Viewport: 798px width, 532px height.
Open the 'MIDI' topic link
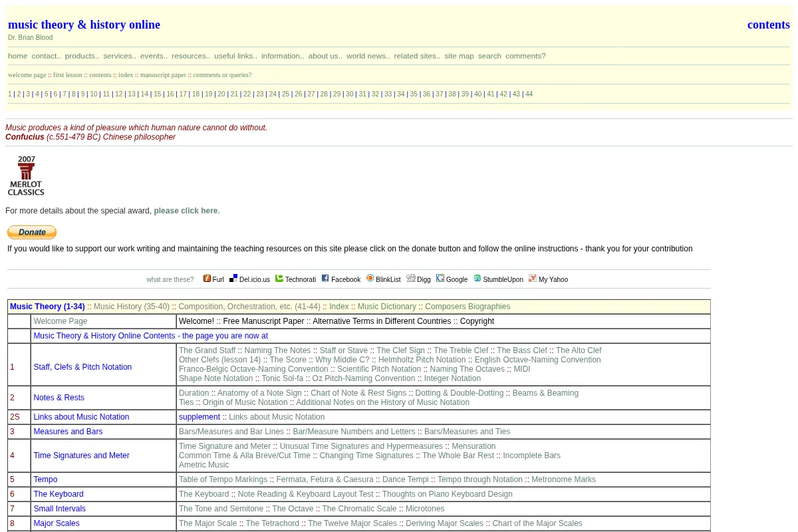click(522, 369)
